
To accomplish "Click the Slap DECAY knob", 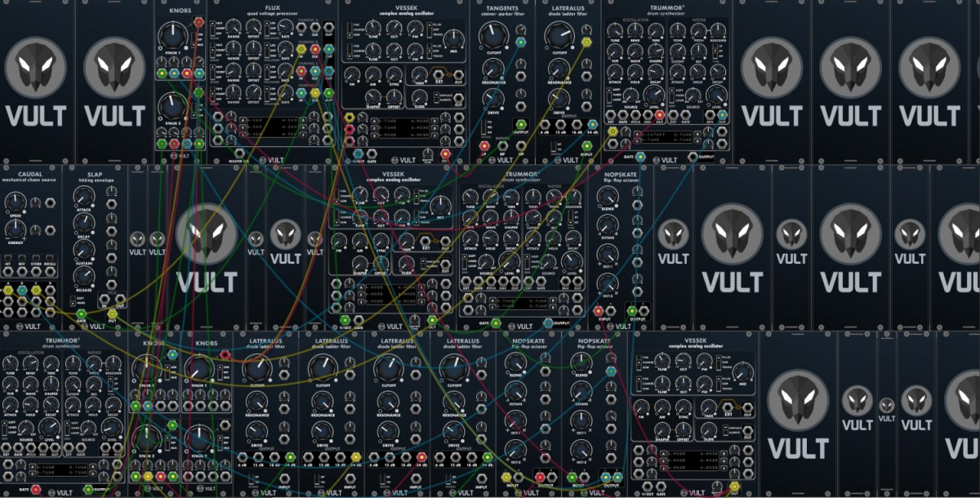I will click(84, 223).
